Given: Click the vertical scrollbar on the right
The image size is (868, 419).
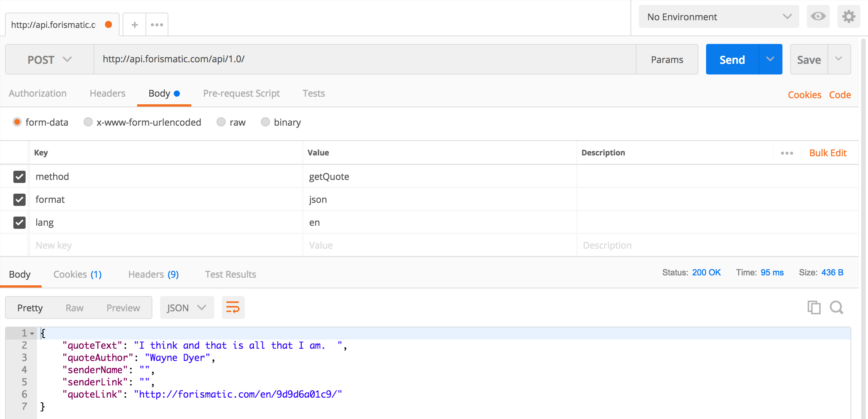Looking at the screenshot, I should (x=864, y=229).
